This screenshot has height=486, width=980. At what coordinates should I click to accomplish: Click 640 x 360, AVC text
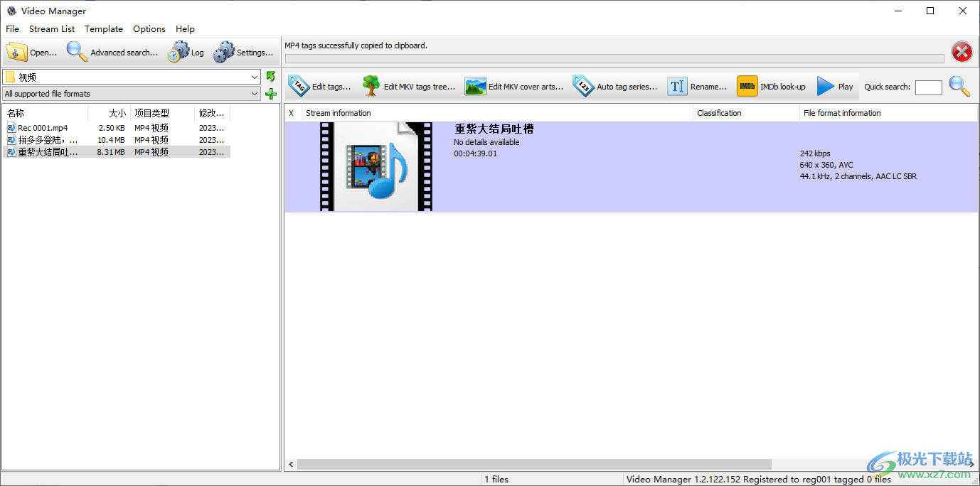tap(826, 165)
